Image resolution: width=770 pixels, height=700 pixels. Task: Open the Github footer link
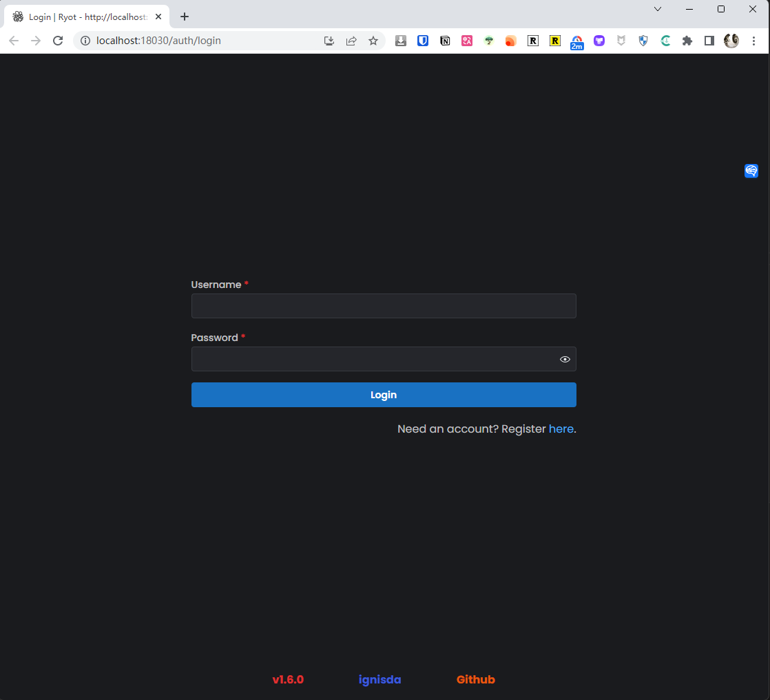click(475, 679)
